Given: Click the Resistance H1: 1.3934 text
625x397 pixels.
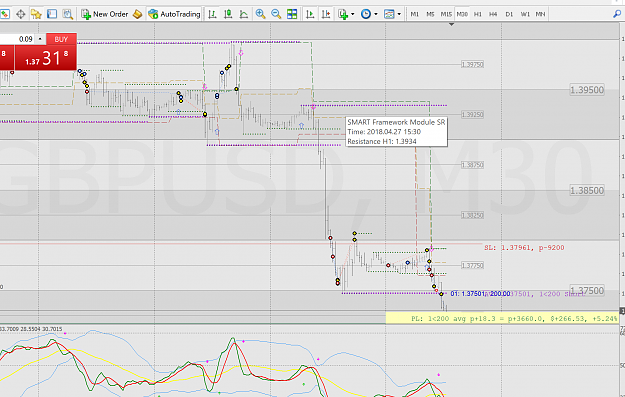Looking at the screenshot, I should coord(381,142).
